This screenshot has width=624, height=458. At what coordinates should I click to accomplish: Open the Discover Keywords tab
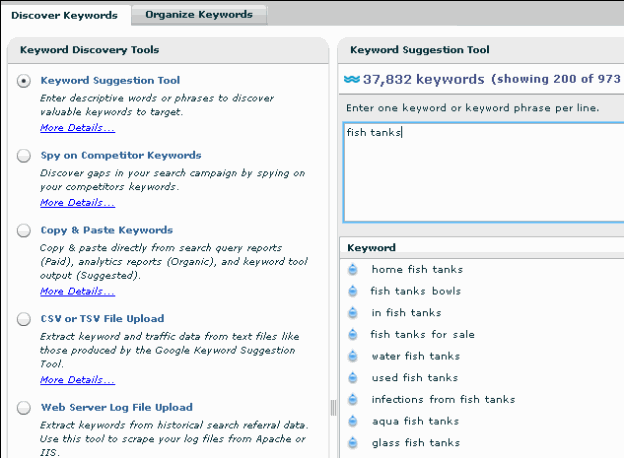65,15
